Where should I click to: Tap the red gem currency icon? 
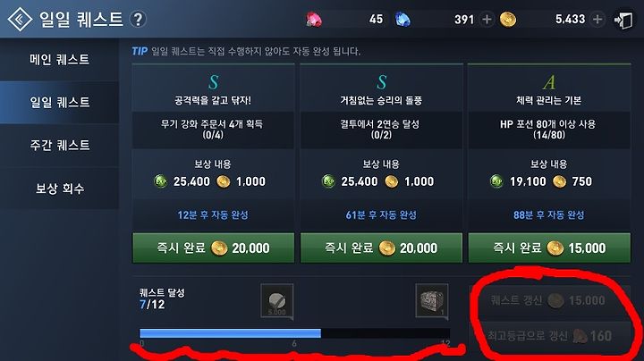(x=314, y=20)
